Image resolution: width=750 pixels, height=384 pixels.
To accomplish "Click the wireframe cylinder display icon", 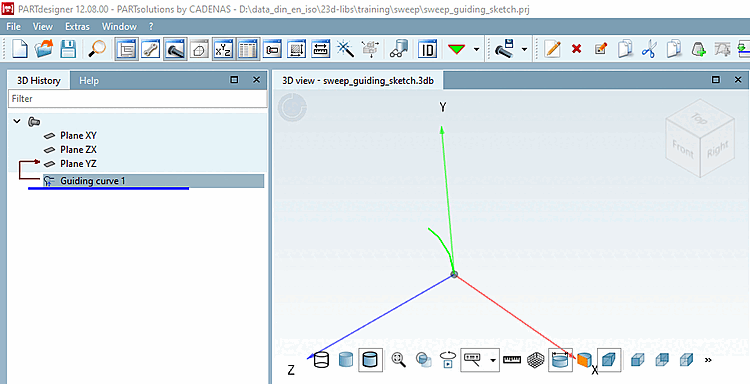I will 321,360.
